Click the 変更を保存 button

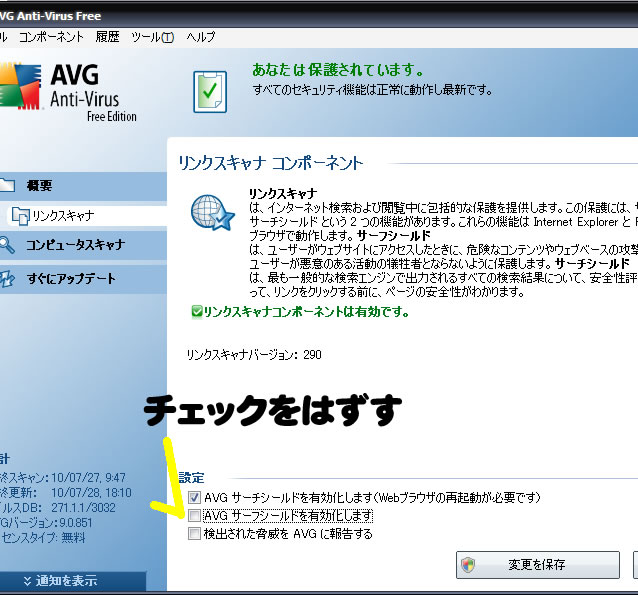pyautogui.click(x=537, y=564)
